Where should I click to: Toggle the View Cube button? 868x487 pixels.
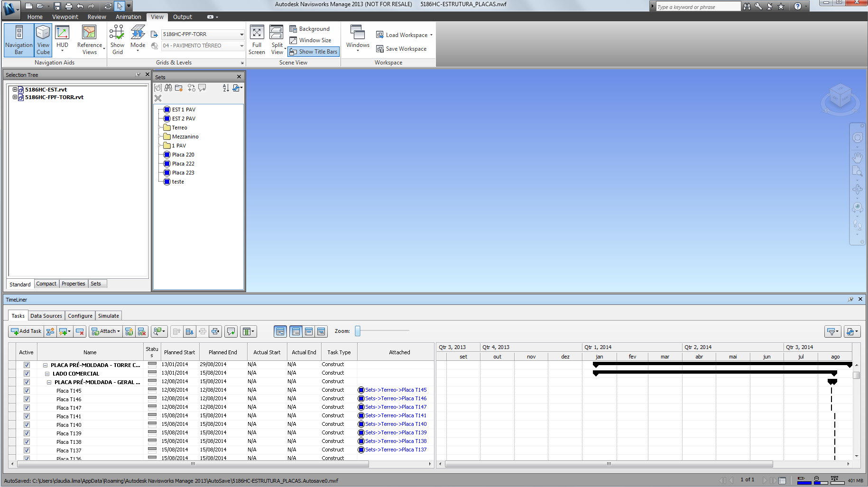pyautogui.click(x=43, y=40)
